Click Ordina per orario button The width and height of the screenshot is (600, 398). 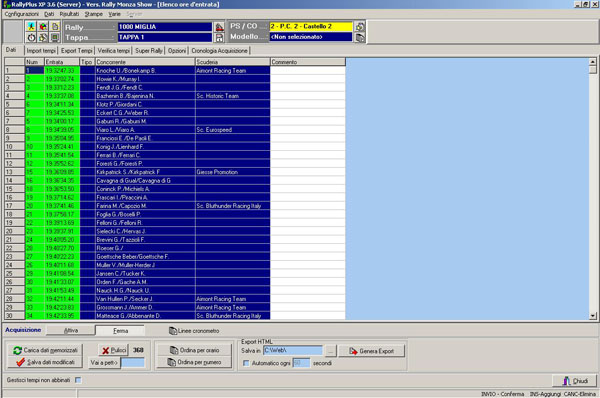194,350
